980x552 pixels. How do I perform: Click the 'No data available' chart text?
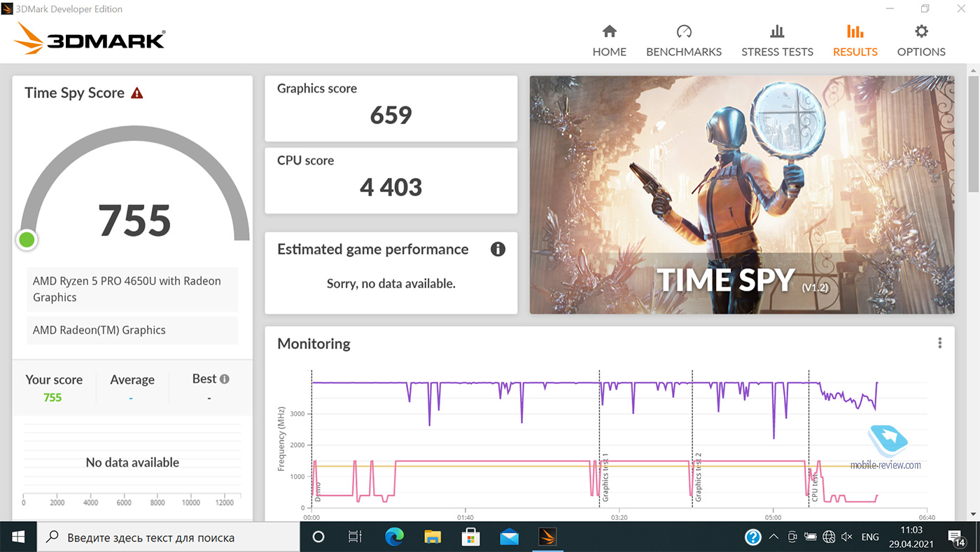(x=132, y=462)
